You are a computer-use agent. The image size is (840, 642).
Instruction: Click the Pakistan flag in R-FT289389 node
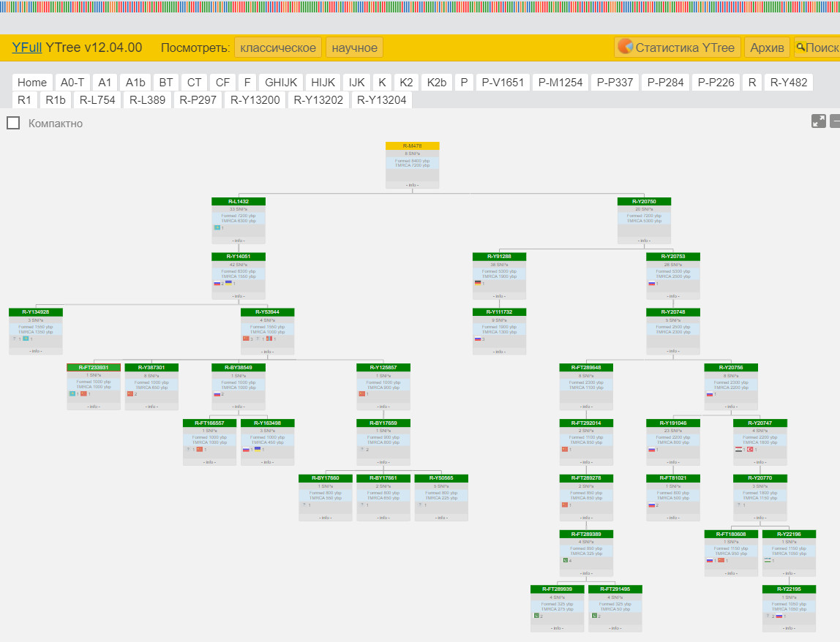point(565,560)
